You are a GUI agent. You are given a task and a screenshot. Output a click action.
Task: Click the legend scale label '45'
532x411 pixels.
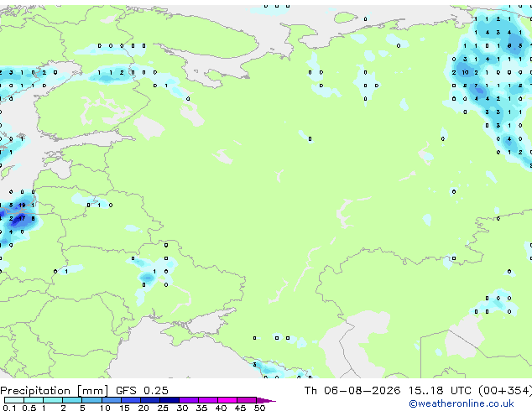[241, 408]
